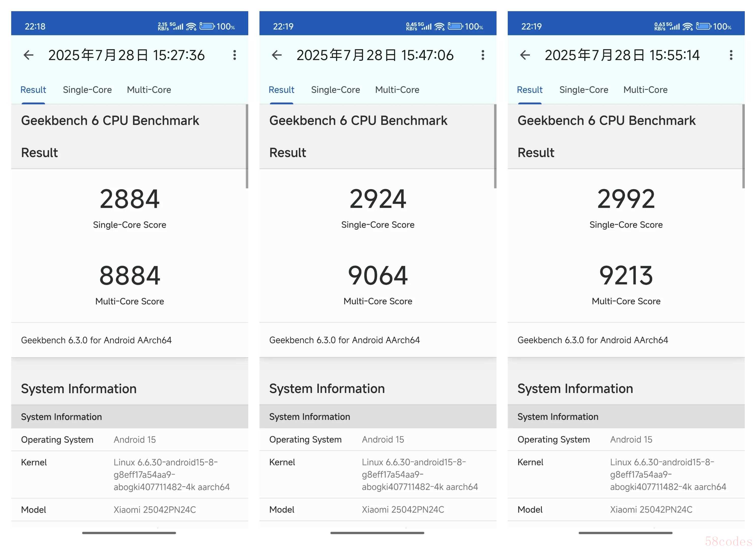This screenshot has width=756, height=549.
Task: Tap Android 15 value in 15:47:06 screen
Action: pos(383,440)
